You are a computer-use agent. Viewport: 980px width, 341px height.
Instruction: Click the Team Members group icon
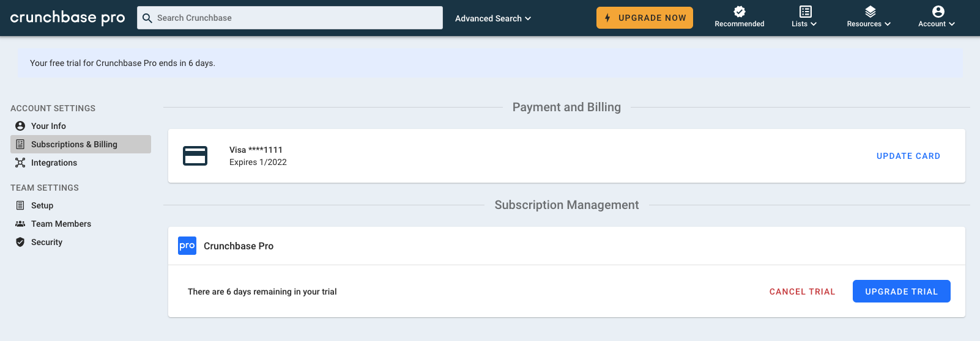tap(20, 224)
